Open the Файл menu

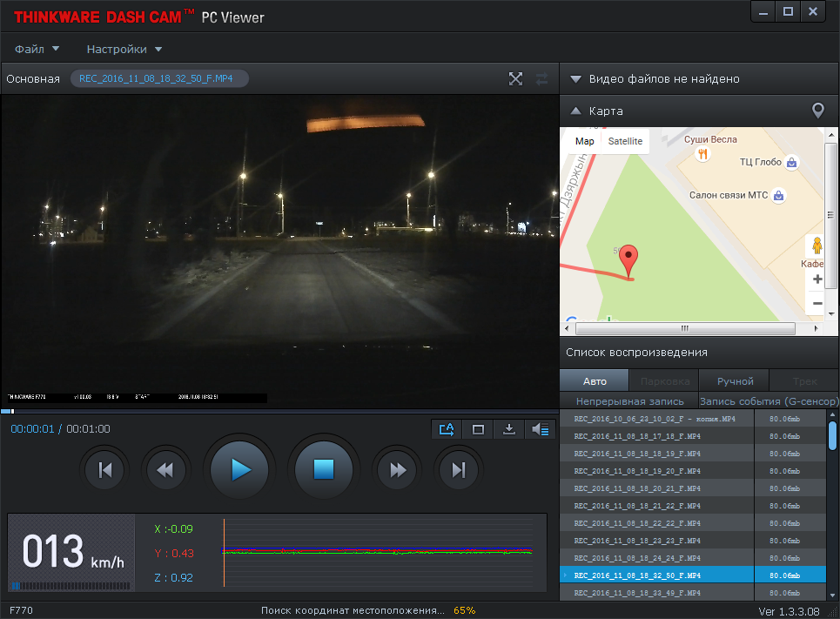click(x=37, y=50)
